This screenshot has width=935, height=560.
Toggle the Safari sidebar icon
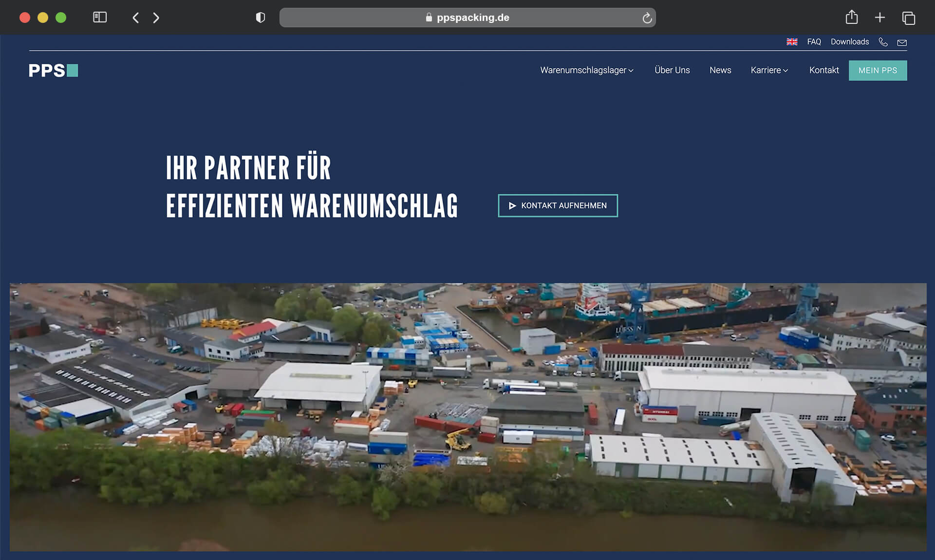tap(99, 17)
